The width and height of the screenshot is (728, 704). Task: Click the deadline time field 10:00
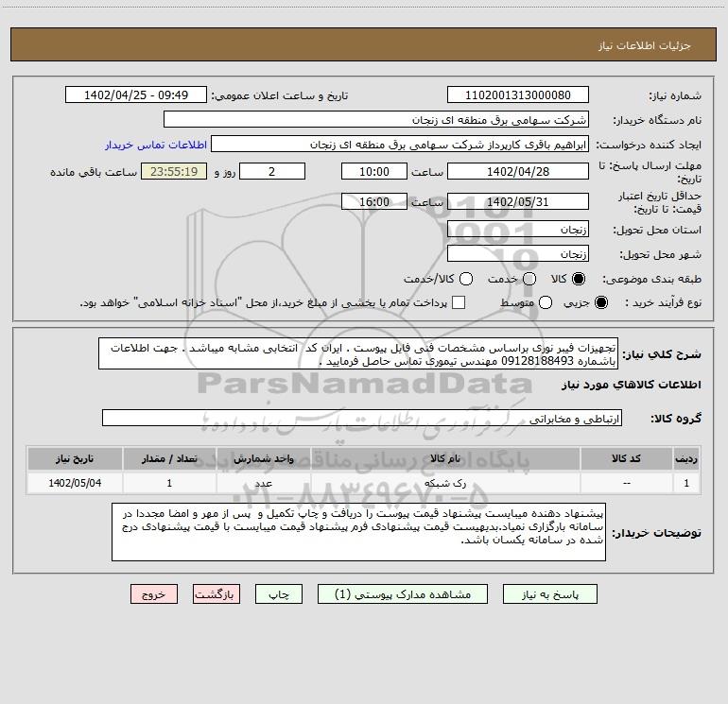click(x=374, y=171)
